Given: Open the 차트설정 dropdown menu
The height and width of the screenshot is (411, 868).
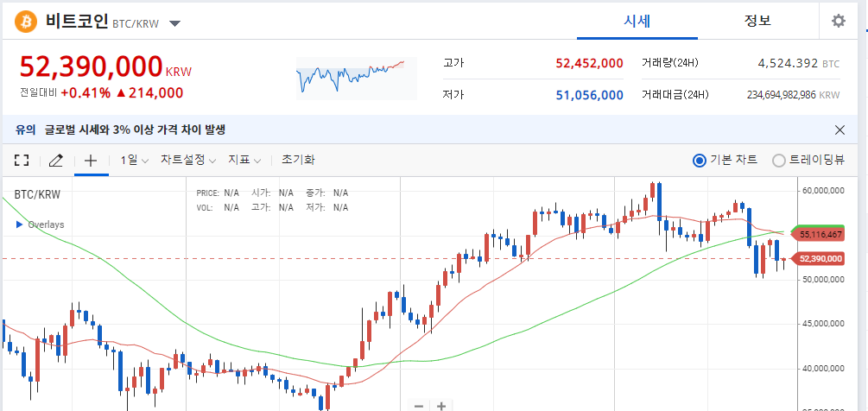Looking at the screenshot, I should click(188, 160).
